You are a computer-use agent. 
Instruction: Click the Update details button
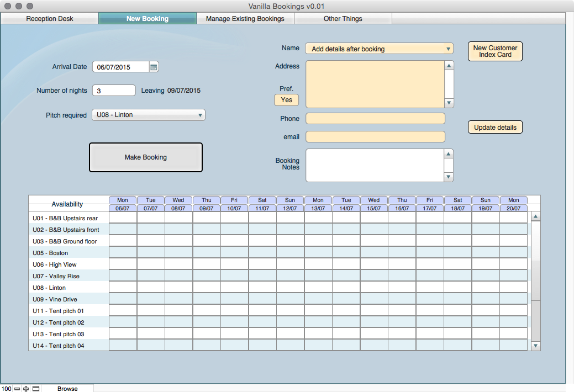click(x=495, y=128)
